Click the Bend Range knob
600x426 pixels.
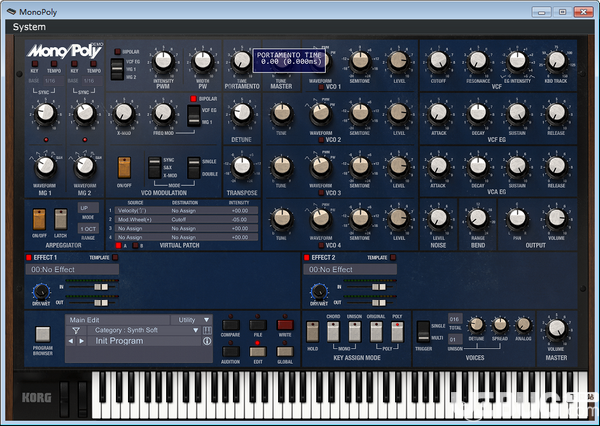point(478,219)
